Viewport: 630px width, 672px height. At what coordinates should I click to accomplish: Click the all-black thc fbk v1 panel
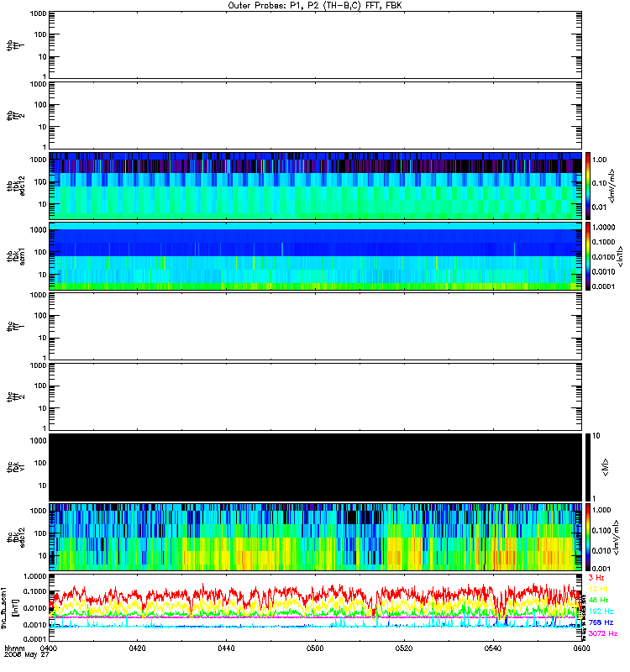pyautogui.click(x=315, y=467)
